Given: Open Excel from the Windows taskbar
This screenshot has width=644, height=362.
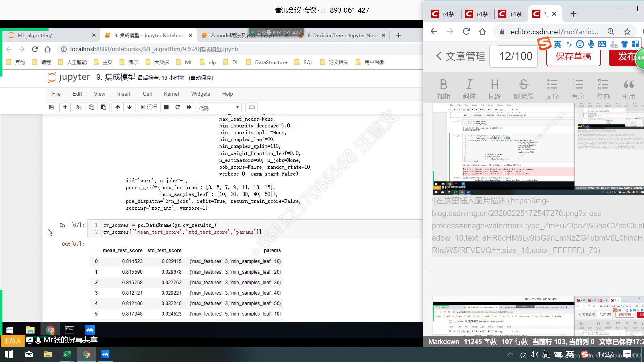Looking at the screenshot, I should (x=67, y=354).
